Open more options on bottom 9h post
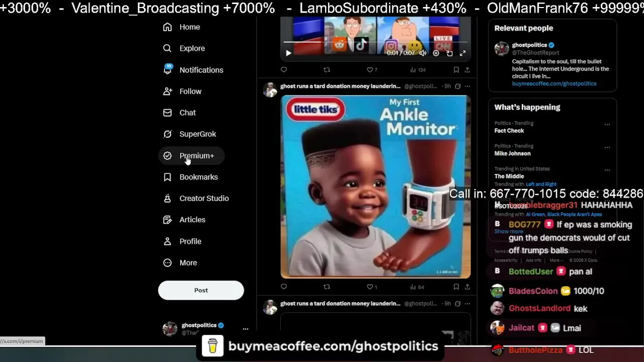Image resolution: width=644 pixels, height=362 pixels. tap(467, 304)
